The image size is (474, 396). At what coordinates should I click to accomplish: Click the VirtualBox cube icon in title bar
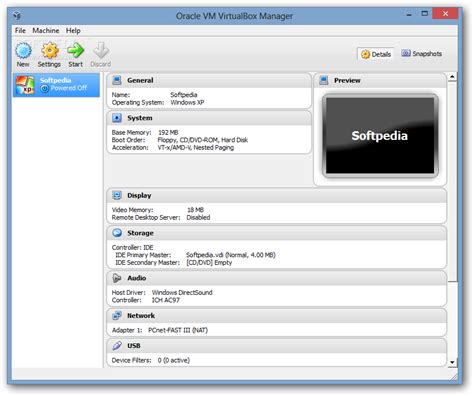(x=17, y=15)
